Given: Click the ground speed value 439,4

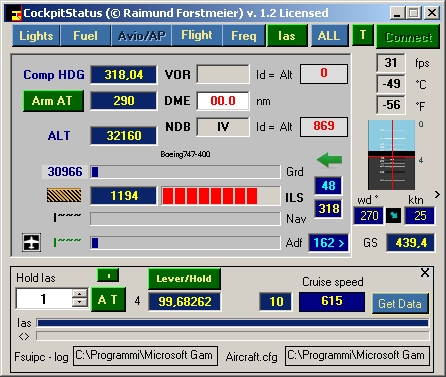Looking at the screenshot, I should pos(411,243).
